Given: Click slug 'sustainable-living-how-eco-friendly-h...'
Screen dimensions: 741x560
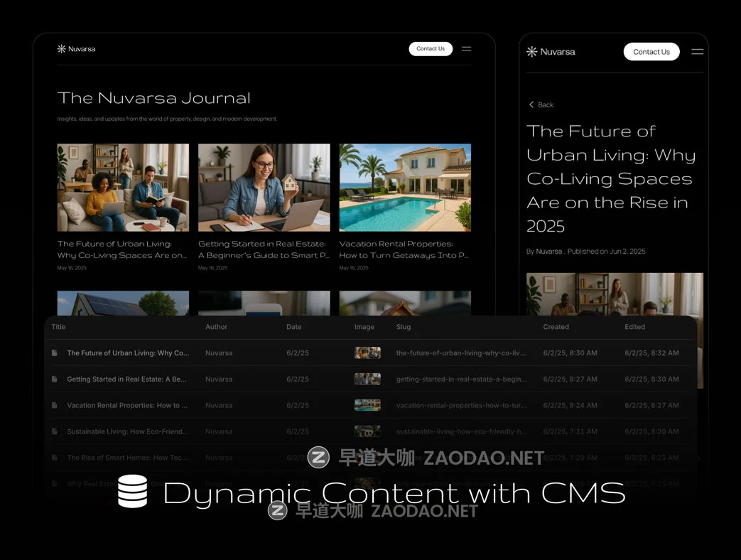Looking at the screenshot, I should (461, 431).
